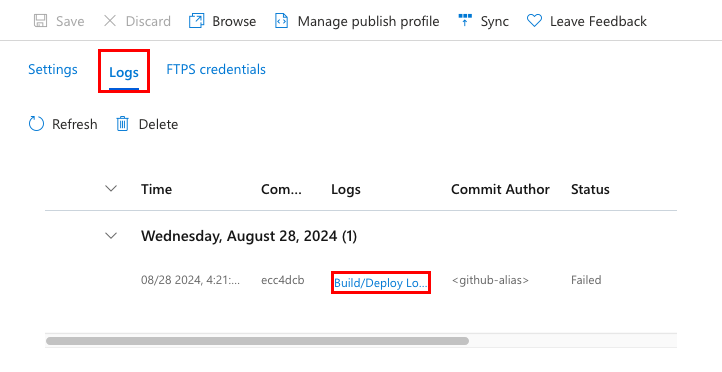
Task: Click the Save floppy disk icon
Action: click(x=41, y=21)
